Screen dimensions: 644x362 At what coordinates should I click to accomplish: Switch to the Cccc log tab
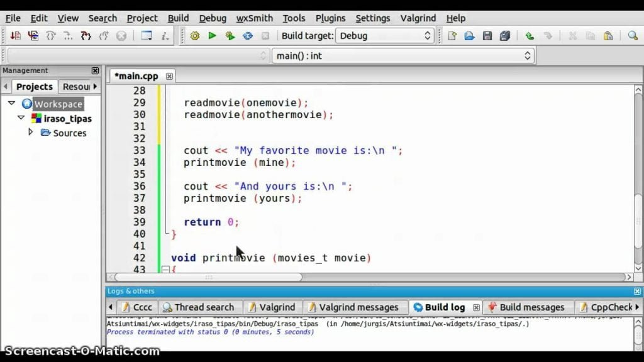[x=138, y=307]
